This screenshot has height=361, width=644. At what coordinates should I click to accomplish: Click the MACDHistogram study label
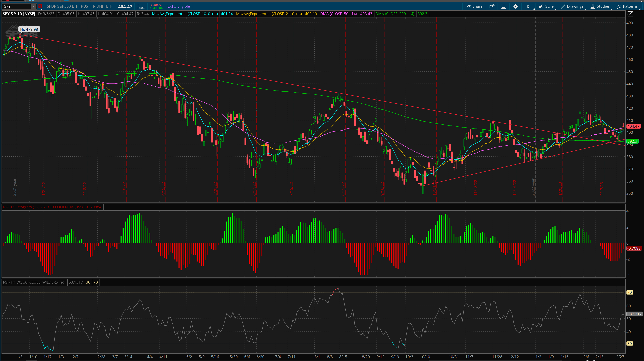click(43, 207)
